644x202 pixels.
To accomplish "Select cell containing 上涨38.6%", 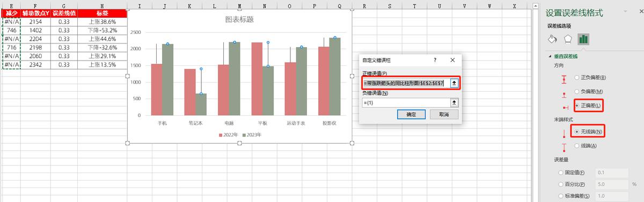I will (x=102, y=21).
